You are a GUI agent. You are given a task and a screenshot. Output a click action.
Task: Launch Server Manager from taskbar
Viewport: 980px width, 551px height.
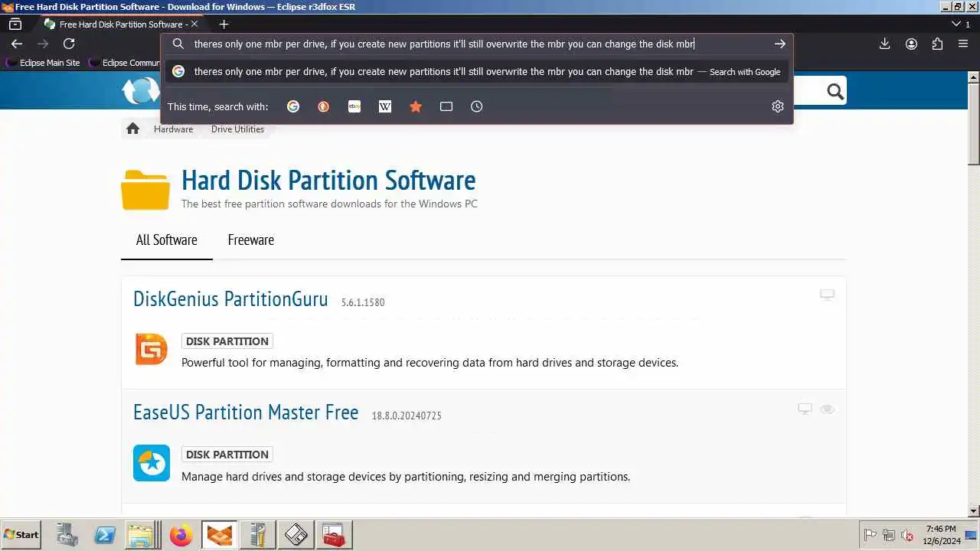(x=67, y=534)
